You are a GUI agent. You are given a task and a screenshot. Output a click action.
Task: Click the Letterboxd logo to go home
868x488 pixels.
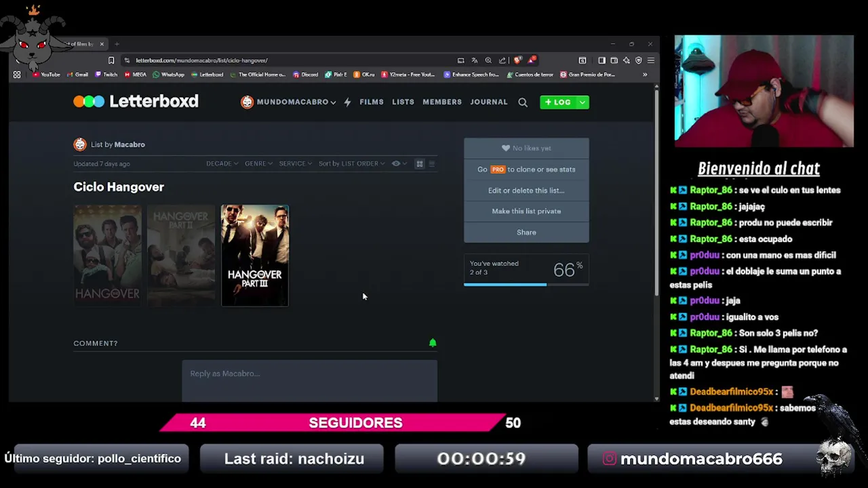pos(136,102)
